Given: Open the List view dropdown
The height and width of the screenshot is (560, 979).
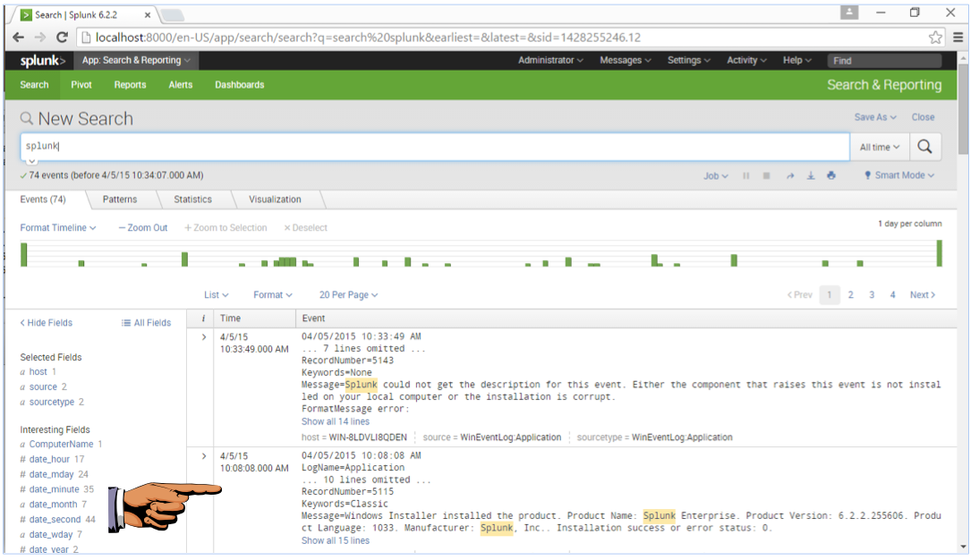Looking at the screenshot, I should pyautogui.click(x=216, y=294).
